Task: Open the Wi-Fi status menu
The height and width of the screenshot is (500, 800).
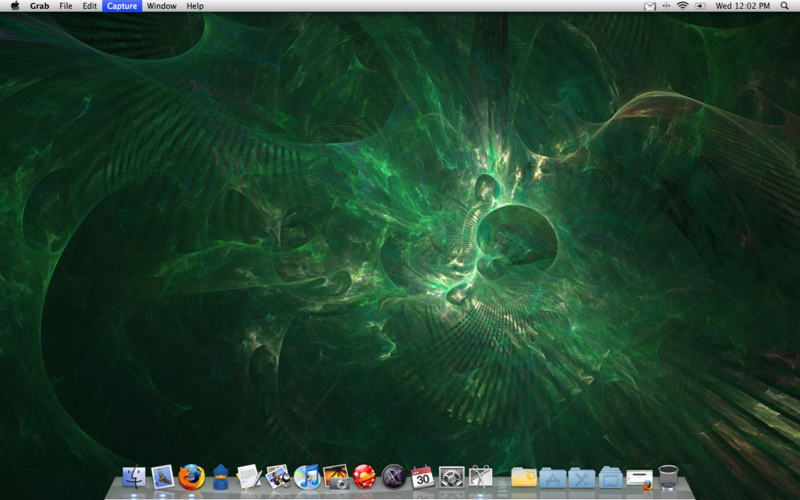Action: (683, 6)
